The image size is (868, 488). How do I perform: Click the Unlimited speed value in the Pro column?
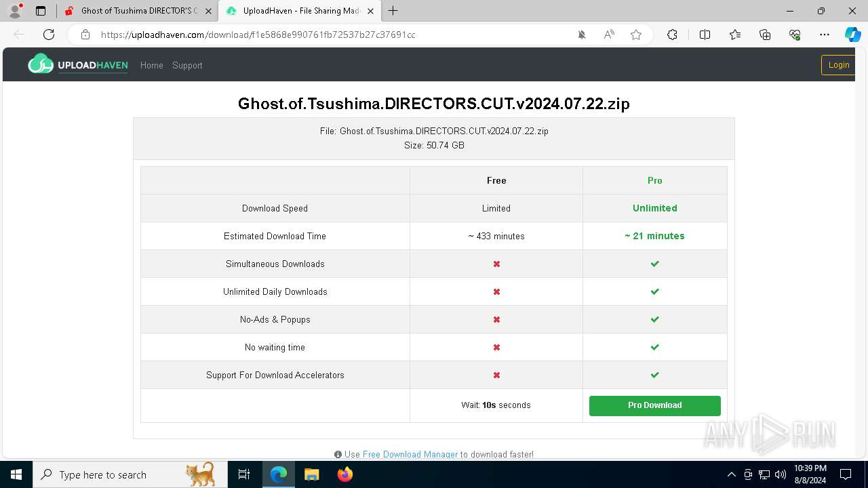[655, 208]
